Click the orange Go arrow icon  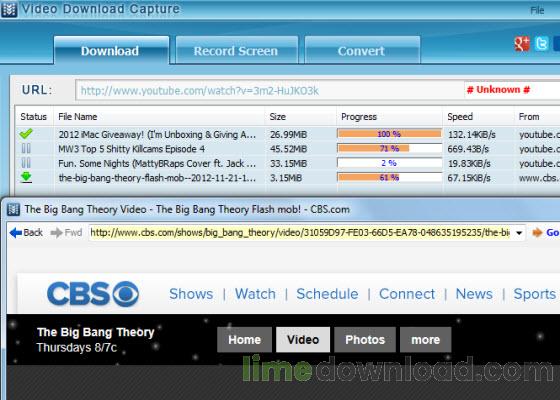pos(537,233)
